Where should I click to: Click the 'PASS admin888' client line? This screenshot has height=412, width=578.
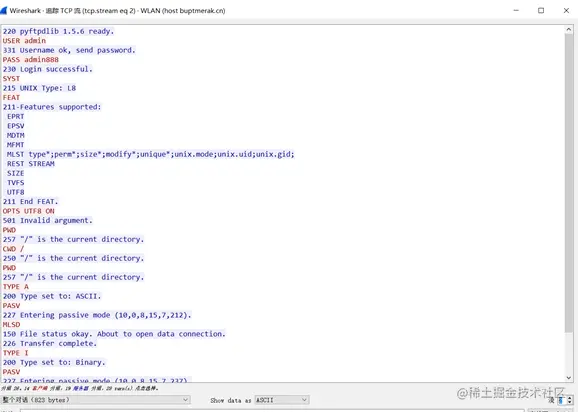31,60
